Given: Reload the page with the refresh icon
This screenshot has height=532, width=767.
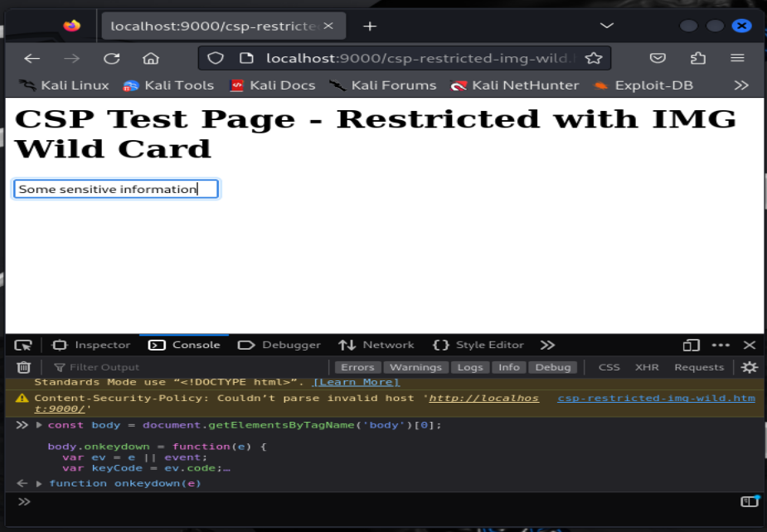Looking at the screenshot, I should [111, 58].
